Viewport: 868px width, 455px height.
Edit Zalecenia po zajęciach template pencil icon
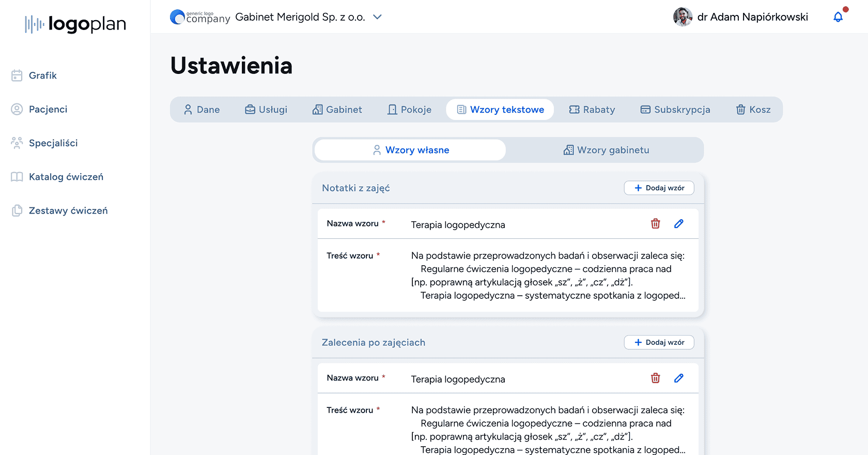click(679, 378)
